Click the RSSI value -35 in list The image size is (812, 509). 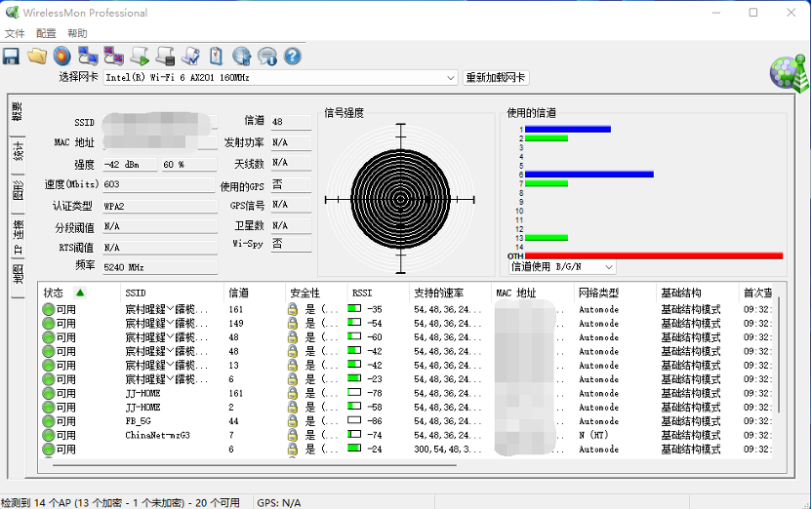tap(375, 309)
